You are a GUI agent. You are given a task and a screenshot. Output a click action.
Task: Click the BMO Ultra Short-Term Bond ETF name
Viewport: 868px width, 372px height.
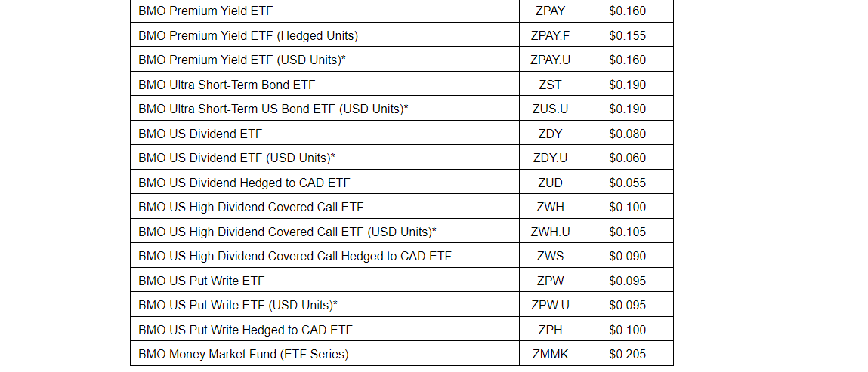point(227,85)
